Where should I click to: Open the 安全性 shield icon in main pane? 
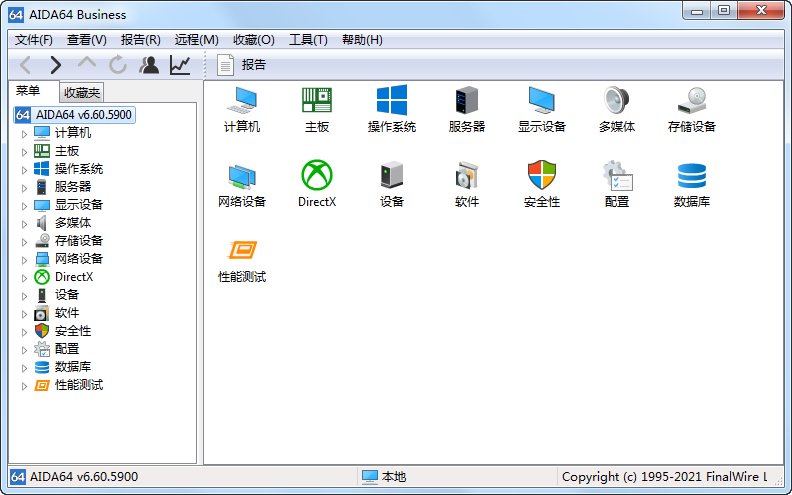click(x=541, y=184)
